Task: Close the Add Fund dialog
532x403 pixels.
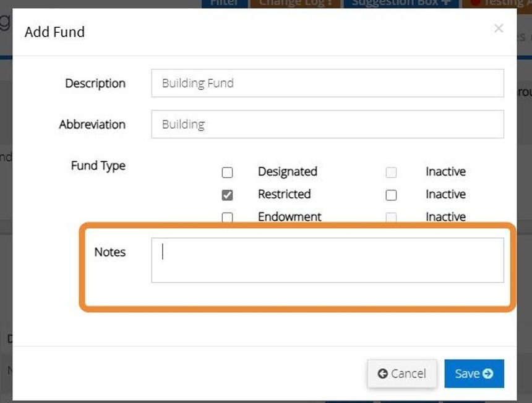Action: tap(499, 28)
